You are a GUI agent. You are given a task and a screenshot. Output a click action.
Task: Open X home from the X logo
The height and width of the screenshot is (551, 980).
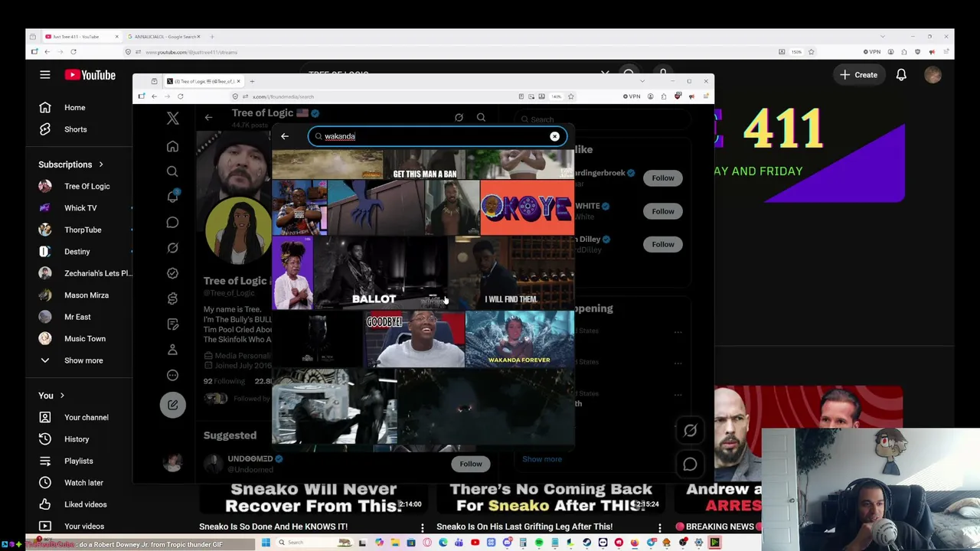pyautogui.click(x=172, y=119)
